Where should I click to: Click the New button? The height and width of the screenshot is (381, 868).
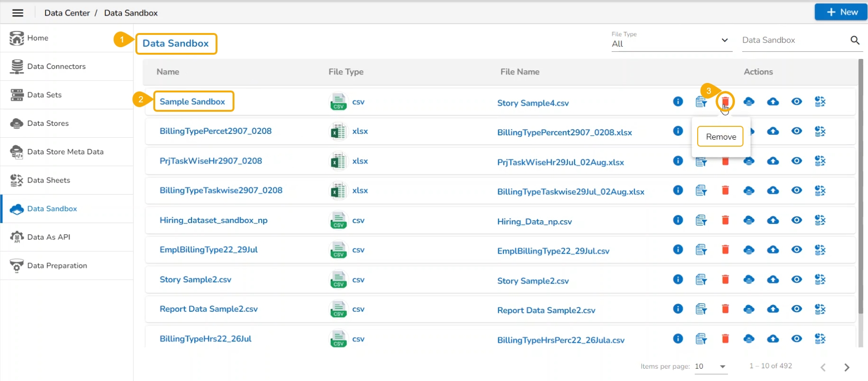[x=841, y=12]
